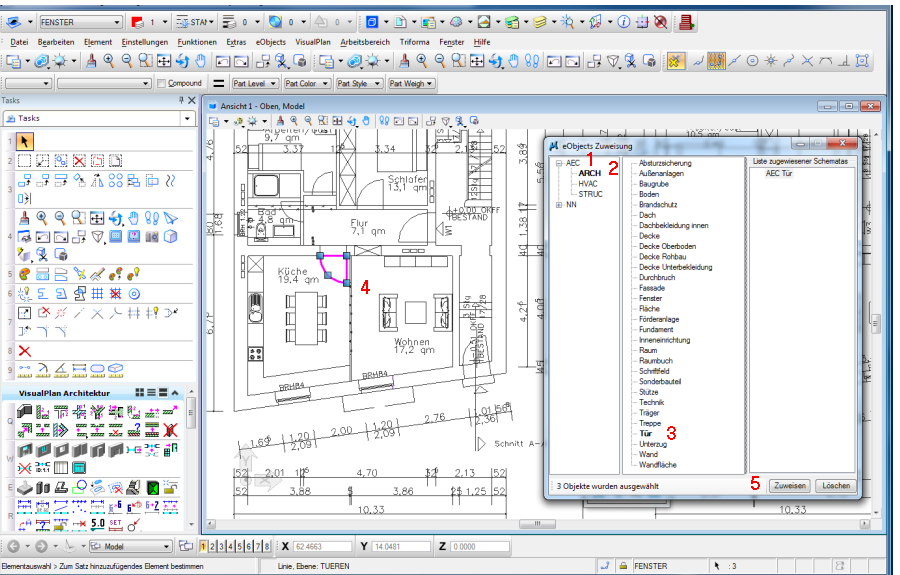Toggle view 1 button in view toggles
Screen dimensions: 900x575
click(x=203, y=546)
